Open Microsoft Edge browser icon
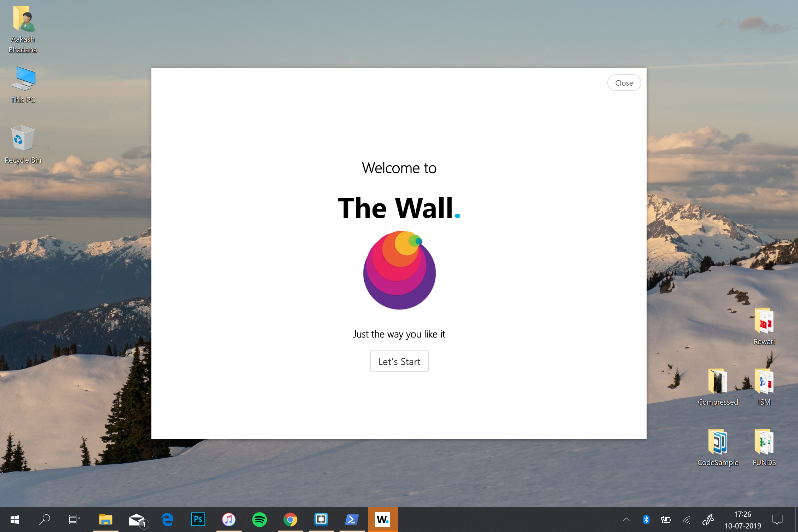The height and width of the screenshot is (532, 798). click(x=167, y=519)
